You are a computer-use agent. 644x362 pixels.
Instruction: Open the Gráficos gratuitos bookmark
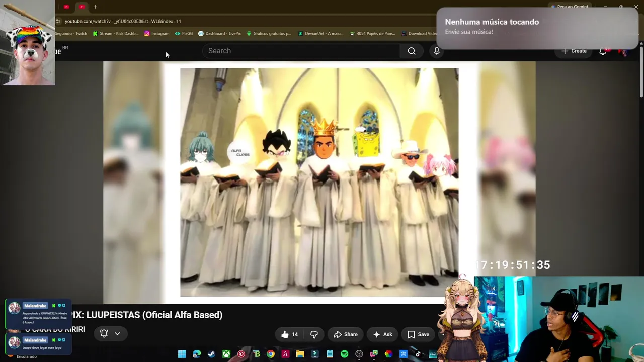(269, 34)
